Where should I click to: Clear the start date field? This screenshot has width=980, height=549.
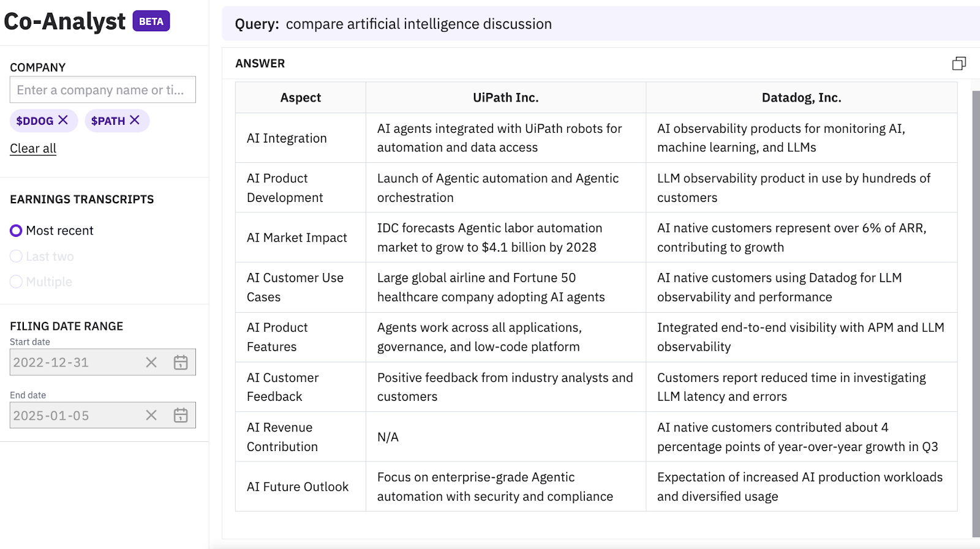(151, 362)
